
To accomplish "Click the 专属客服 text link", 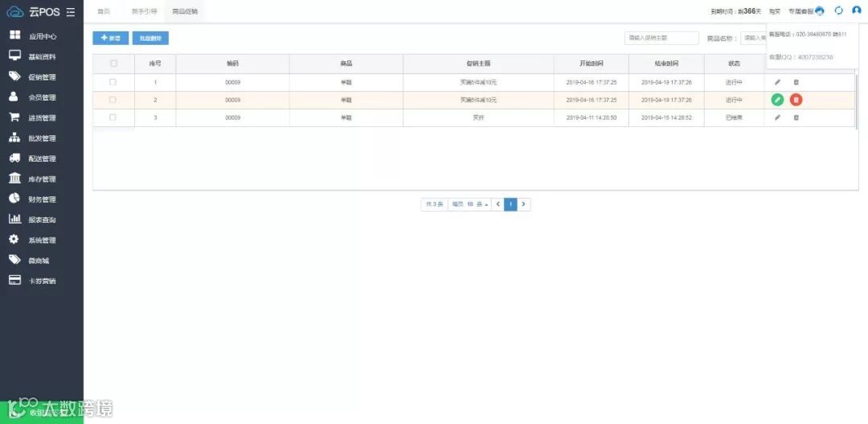I will coord(801,11).
